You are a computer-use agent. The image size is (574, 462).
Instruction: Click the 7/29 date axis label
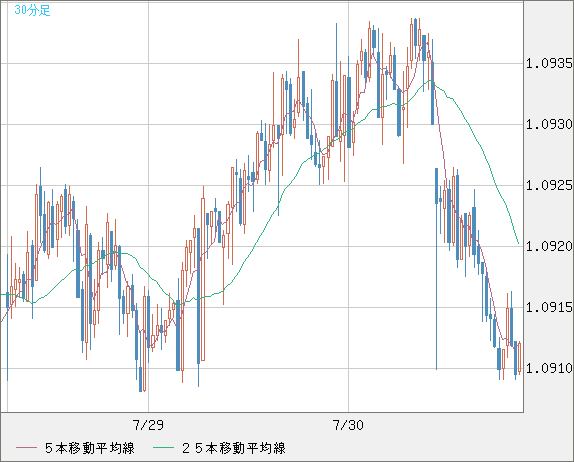148,425
